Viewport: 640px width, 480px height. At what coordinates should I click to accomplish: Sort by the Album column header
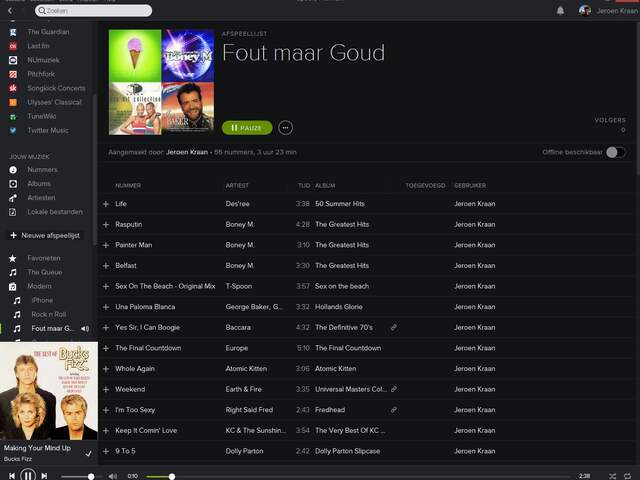pyautogui.click(x=325, y=185)
